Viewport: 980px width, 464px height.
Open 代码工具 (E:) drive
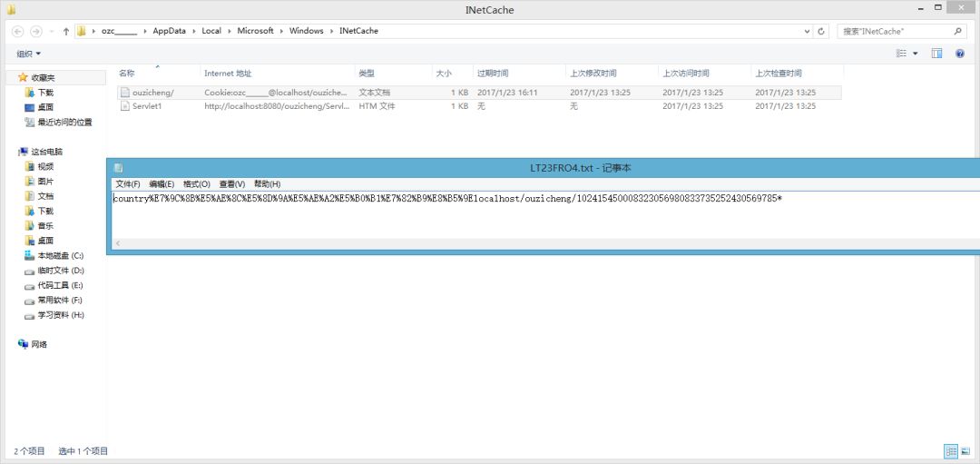60,286
